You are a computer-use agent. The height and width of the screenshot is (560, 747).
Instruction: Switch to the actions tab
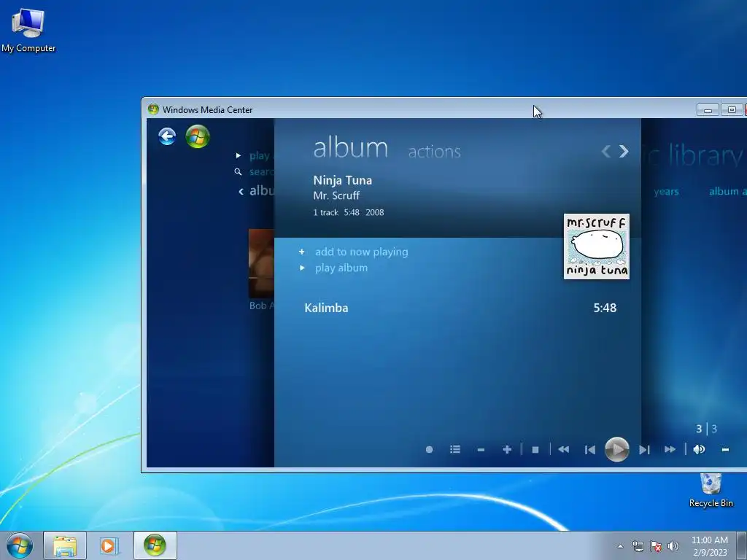(434, 152)
